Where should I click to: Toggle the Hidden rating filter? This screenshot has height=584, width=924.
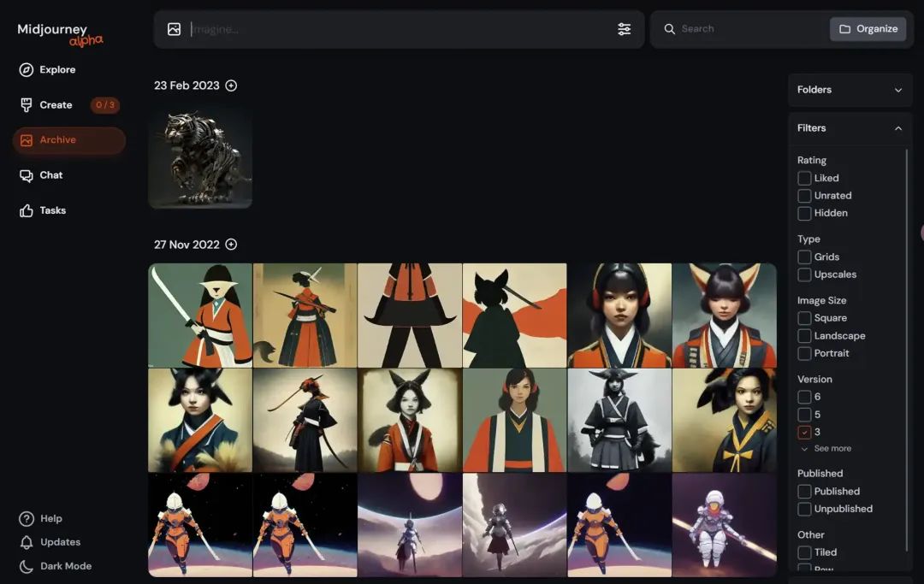coord(803,213)
